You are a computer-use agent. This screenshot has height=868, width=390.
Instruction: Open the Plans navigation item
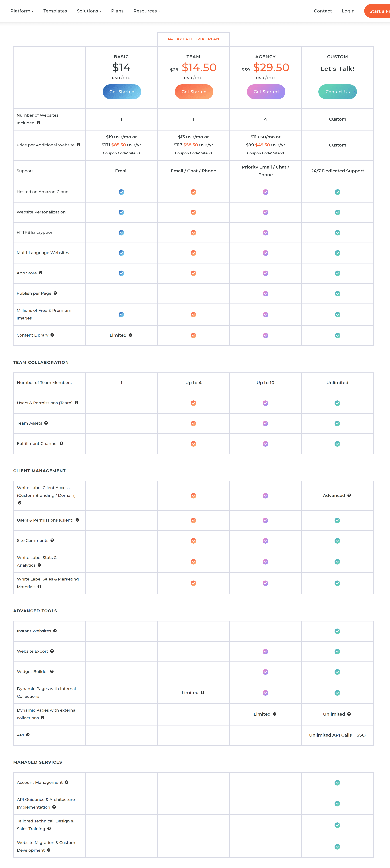tap(117, 11)
